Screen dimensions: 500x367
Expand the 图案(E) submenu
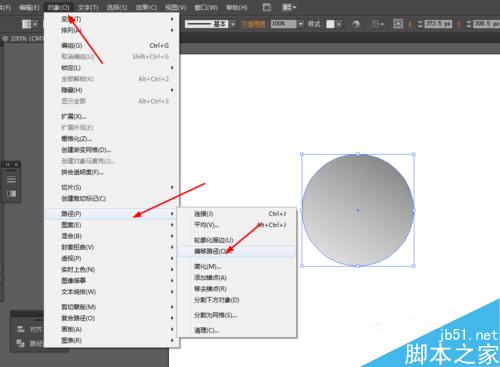112,225
